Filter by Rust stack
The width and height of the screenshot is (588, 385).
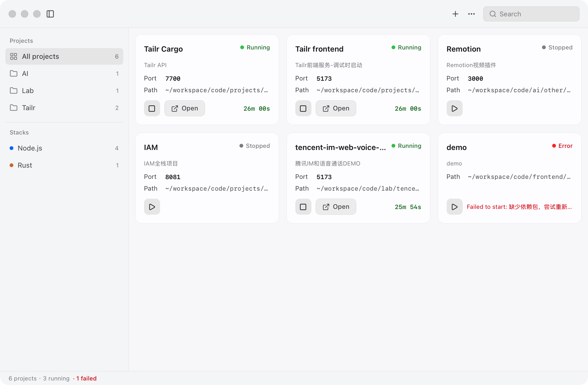click(64, 165)
